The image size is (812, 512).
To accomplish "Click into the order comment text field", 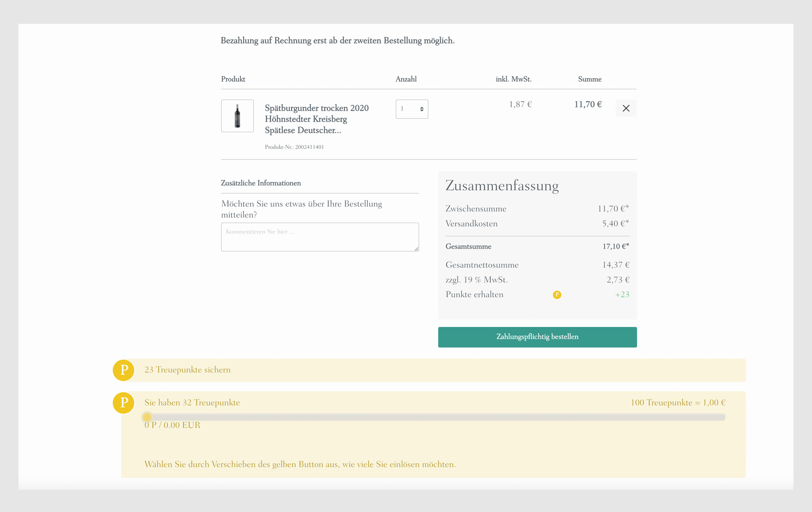I will [320, 237].
